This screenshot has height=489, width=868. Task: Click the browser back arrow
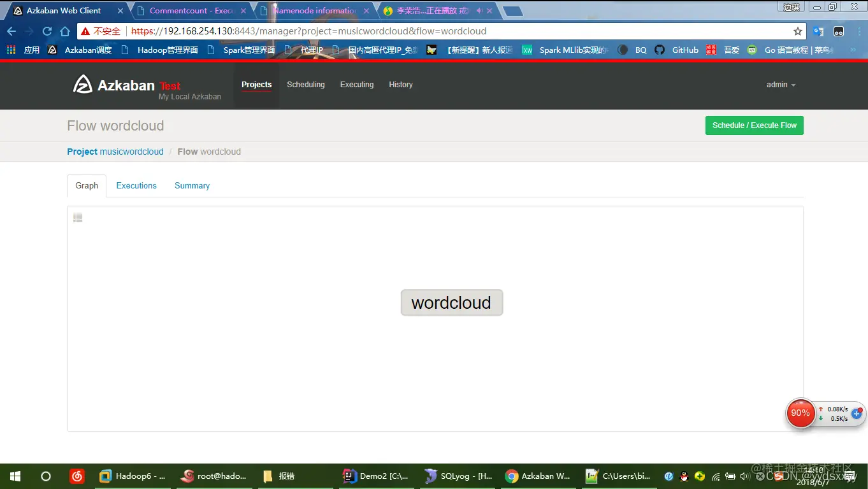(x=11, y=31)
